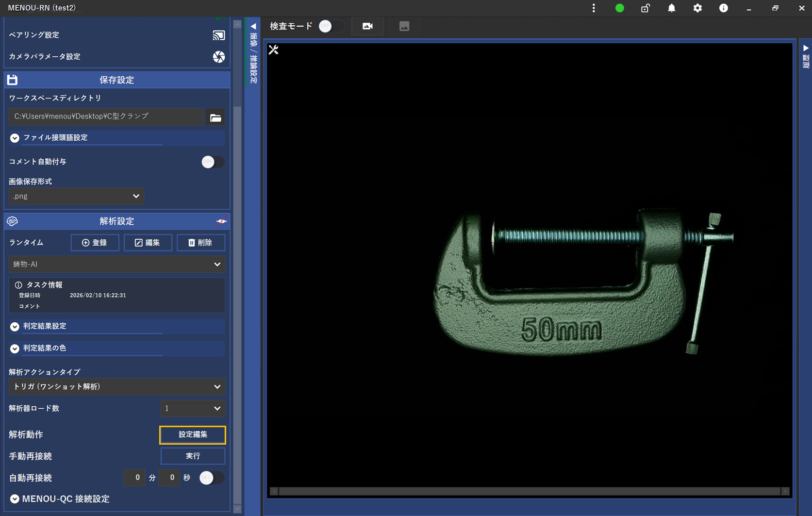
Task: Open the three-dot more options menu
Action: [x=594, y=8]
